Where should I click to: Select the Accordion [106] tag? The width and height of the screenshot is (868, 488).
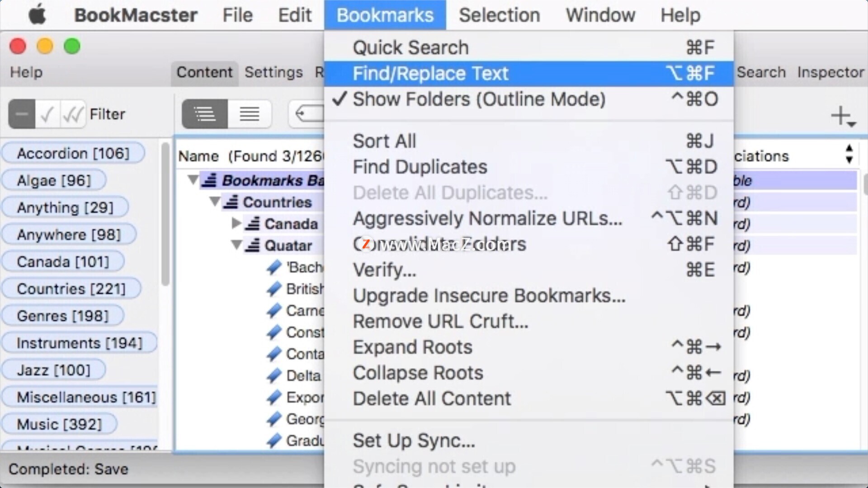click(x=73, y=153)
